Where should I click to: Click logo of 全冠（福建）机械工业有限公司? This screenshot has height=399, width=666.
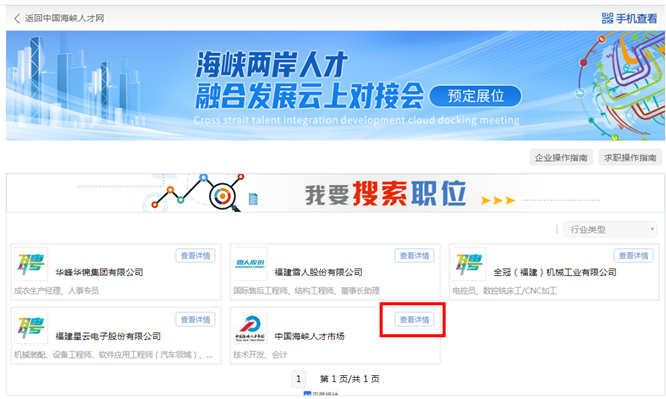click(x=469, y=263)
